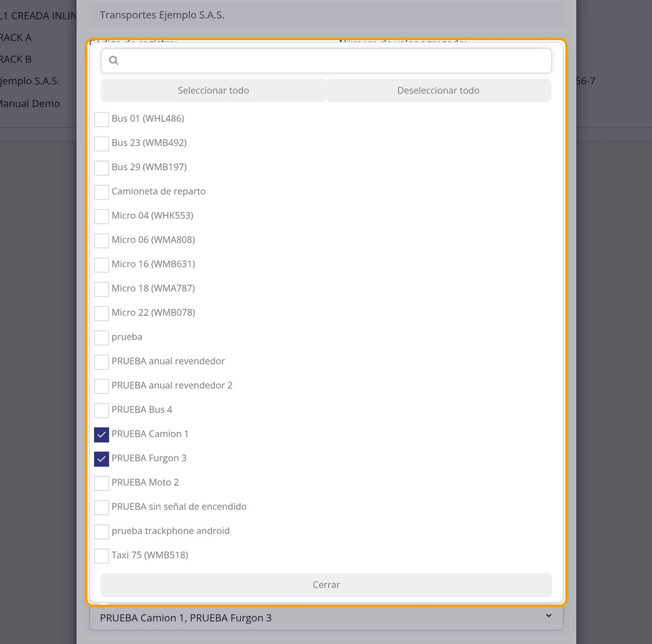Tick PRUEBA sin señal de encendido checkbox
This screenshot has height=644, width=652.
[102, 507]
